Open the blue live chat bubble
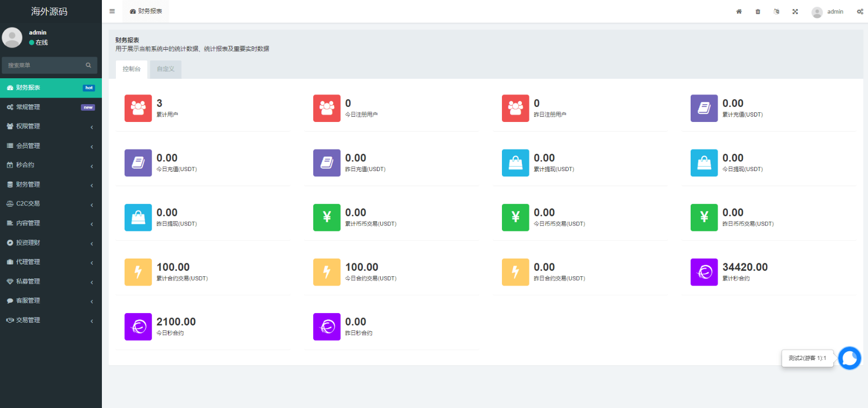868x408 pixels. click(849, 358)
